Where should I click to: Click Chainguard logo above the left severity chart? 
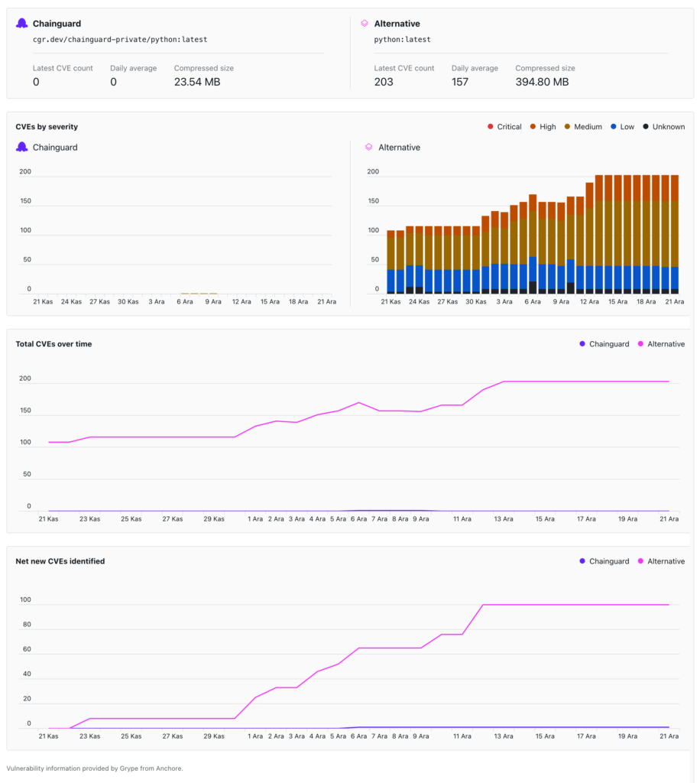tap(22, 147)
